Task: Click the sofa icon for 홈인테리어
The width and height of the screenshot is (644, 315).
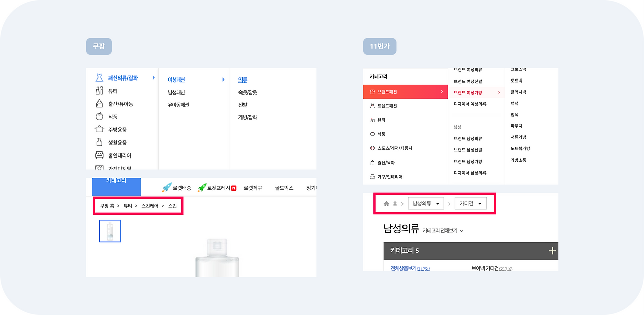Action: [99, 155]
